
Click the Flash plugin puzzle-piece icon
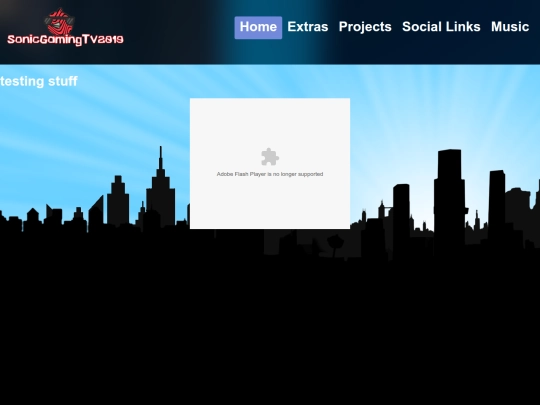pyautogui.click(x=270, y=157)
